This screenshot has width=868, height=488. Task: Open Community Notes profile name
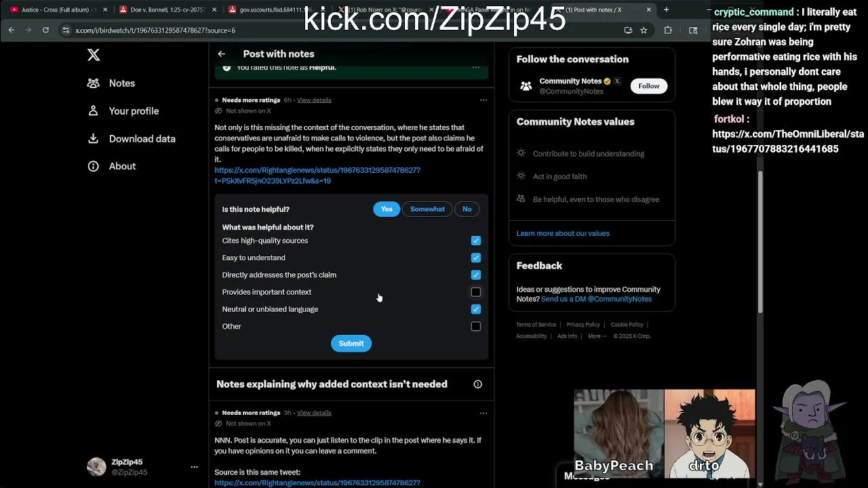(x=570, y=81)
